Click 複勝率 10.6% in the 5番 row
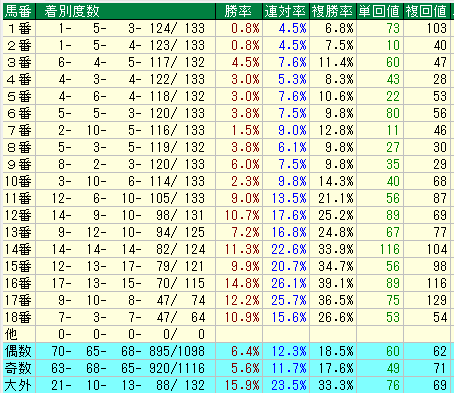Viewport: 454px width, 393px height. click(336, 97)
